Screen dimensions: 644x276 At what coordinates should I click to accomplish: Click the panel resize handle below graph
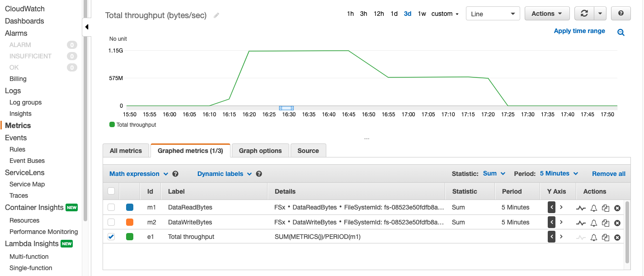pos(367,138)
